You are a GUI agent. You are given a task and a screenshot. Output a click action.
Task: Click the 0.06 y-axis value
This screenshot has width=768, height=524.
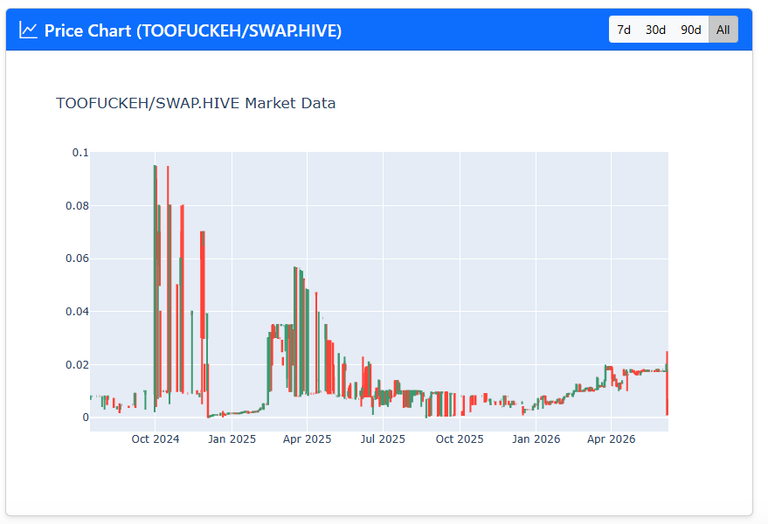(x=77, y=259)
